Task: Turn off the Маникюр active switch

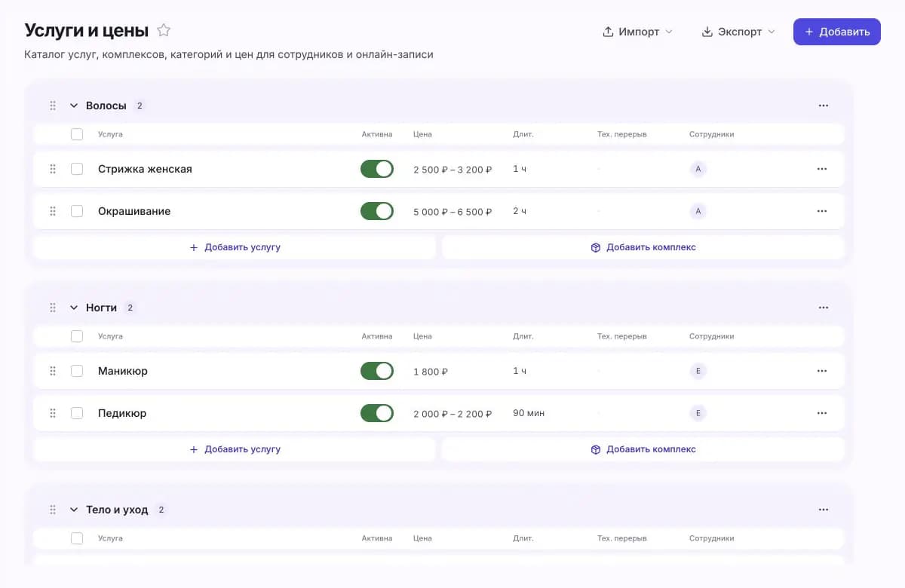Action: tap(377, 371)
